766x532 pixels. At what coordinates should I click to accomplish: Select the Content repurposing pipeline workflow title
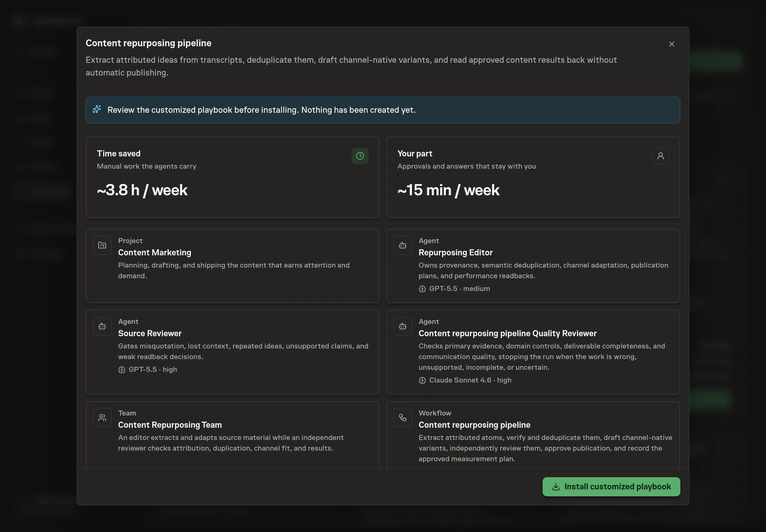(474, 425)
